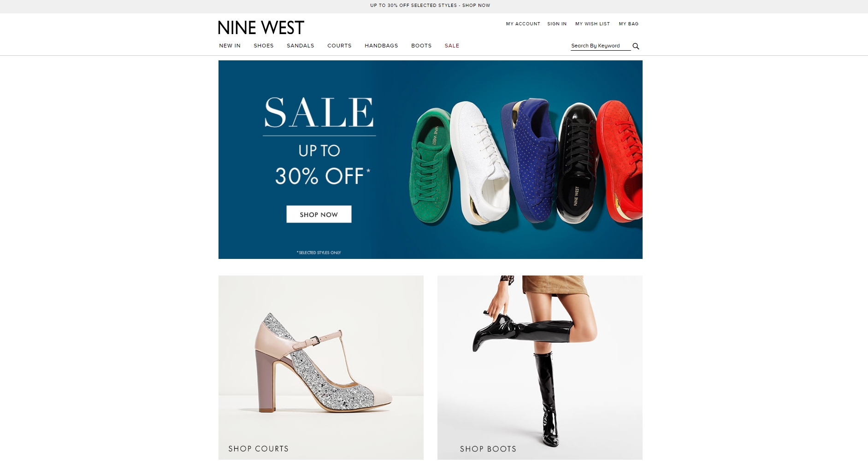This screenshot has height=463, width=868.
Task: Open the Shoes category
Action: point(264,46)
